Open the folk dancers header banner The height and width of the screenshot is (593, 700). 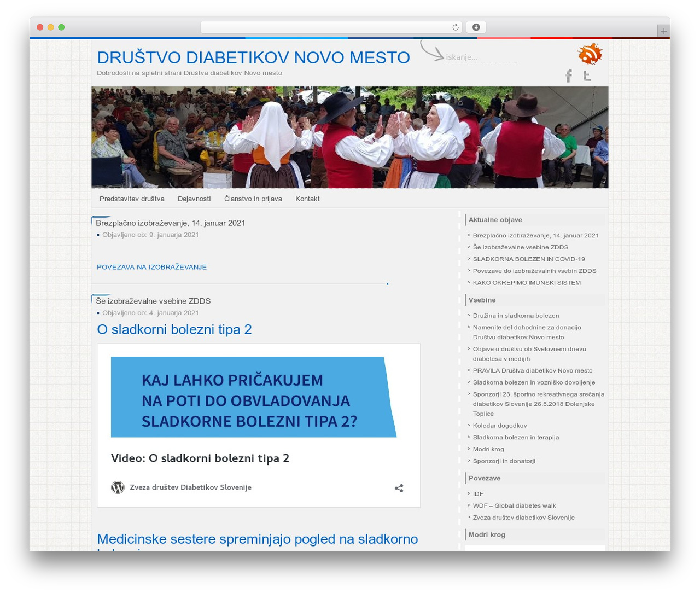350,137
